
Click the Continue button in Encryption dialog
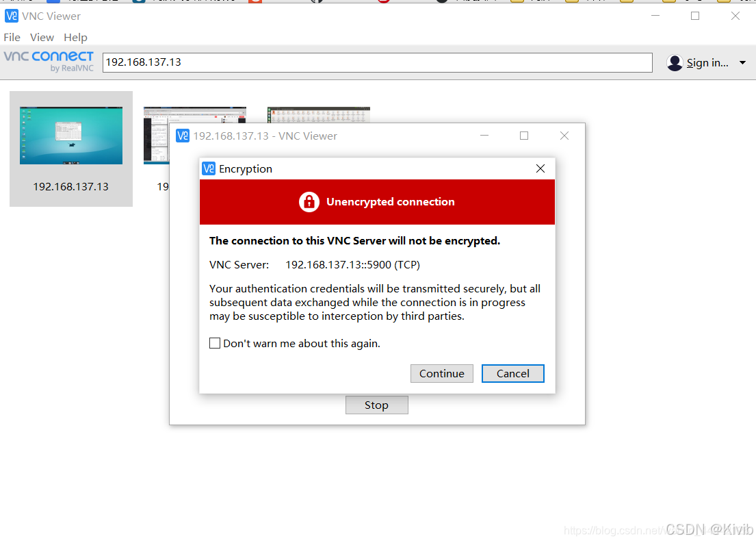click(x=442, y=374)
